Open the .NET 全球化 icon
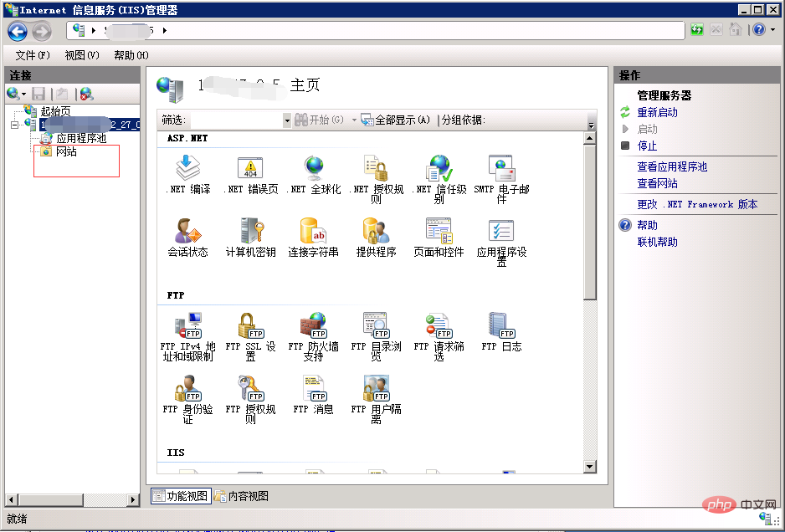785x532 pixels. pos(314,174)
